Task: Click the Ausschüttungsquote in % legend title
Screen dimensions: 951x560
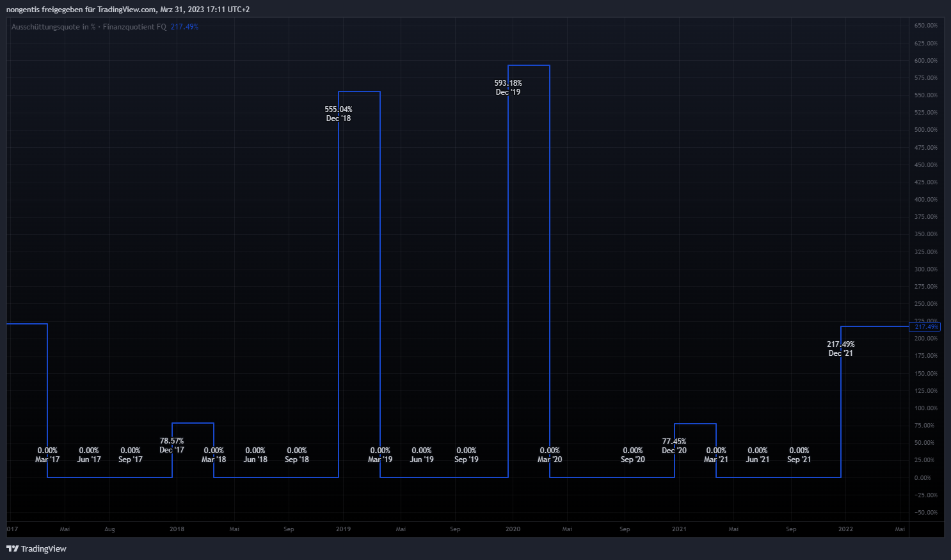Action: tap(53, 27)
